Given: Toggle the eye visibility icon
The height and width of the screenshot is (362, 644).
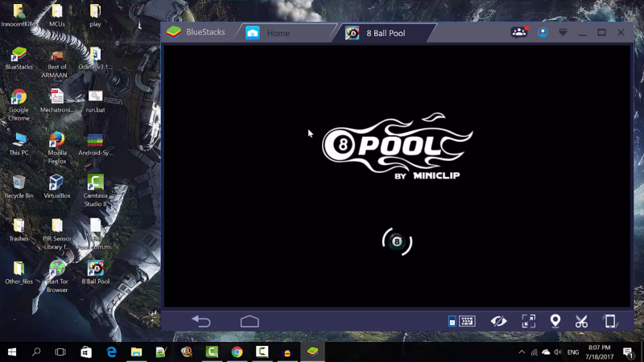Looking at the screenshot, I should 498,321.
